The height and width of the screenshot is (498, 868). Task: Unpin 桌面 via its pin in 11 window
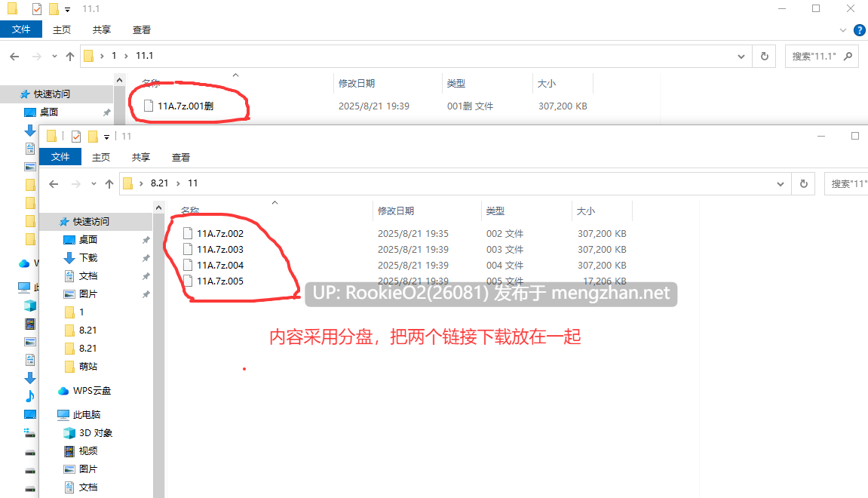(x=146, y=240)
